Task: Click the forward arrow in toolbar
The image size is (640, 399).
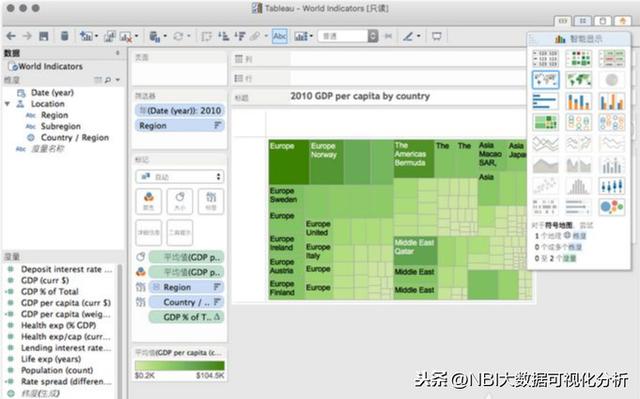Action: pos(27,36)
